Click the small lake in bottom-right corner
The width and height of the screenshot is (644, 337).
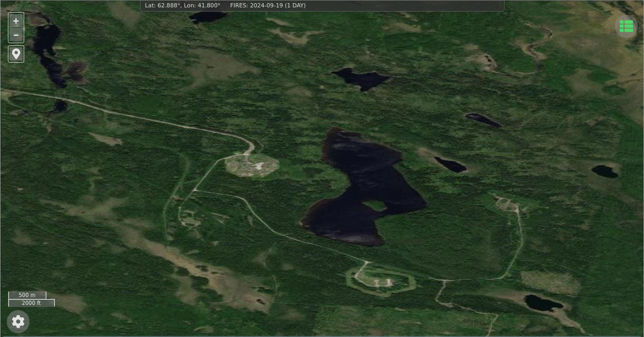(x=543, y=303)
